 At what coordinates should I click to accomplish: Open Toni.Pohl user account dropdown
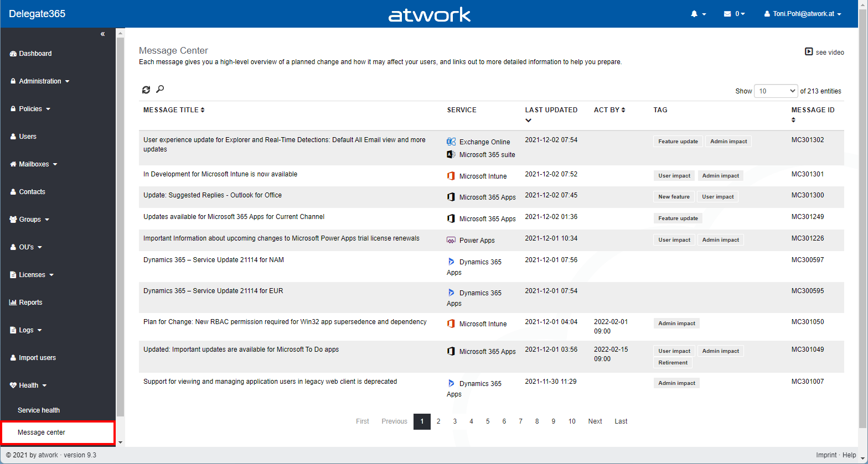[x=803, y=14]
